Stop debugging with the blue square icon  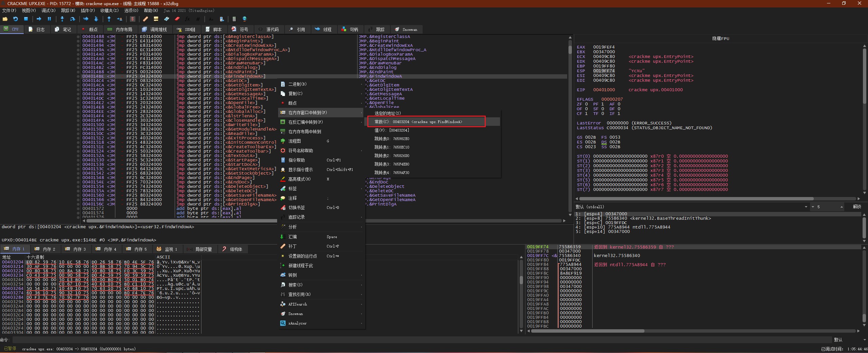coord(26,19)
